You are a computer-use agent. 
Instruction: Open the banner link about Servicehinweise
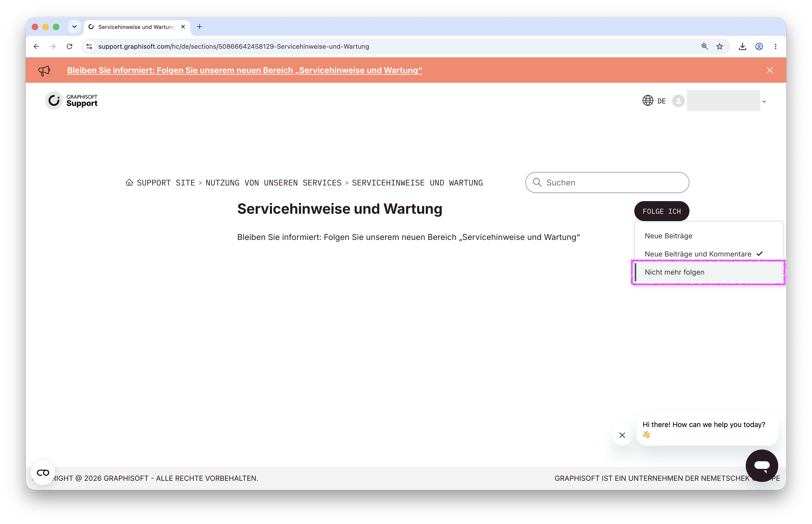(x=244, y=70)
